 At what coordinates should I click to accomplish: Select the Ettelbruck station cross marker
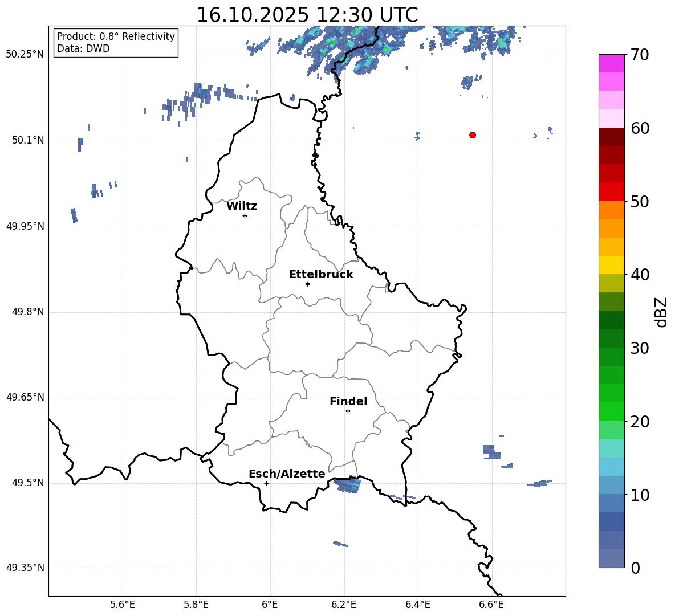coord(307,284)
